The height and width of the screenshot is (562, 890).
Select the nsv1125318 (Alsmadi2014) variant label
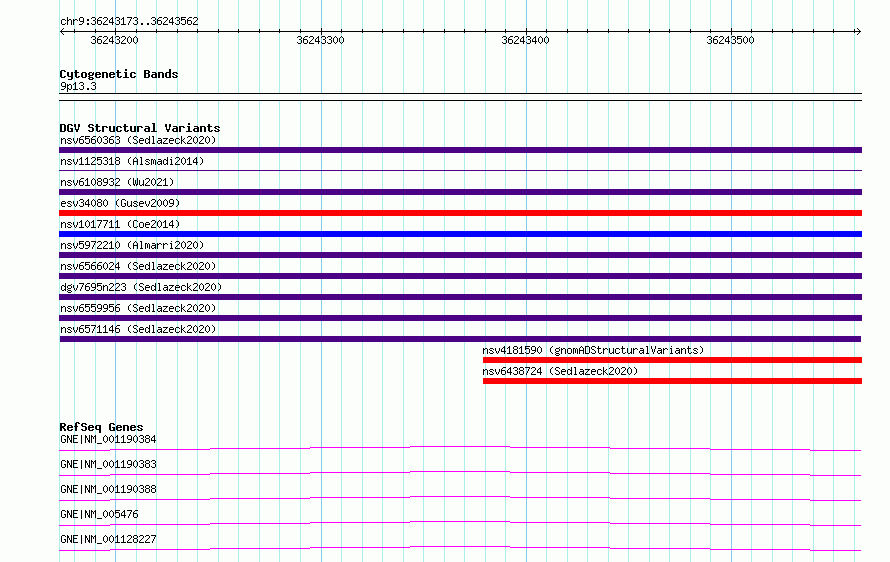132,161
